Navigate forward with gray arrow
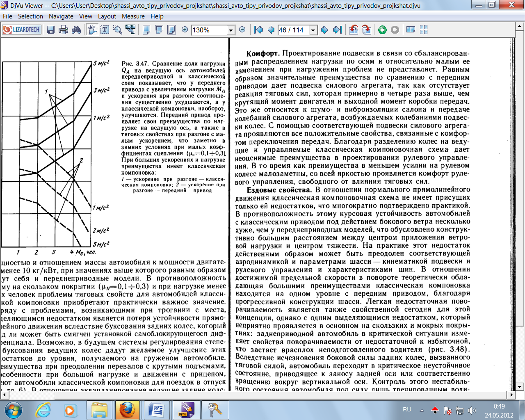The image size is (525, 420). point(395,30)
